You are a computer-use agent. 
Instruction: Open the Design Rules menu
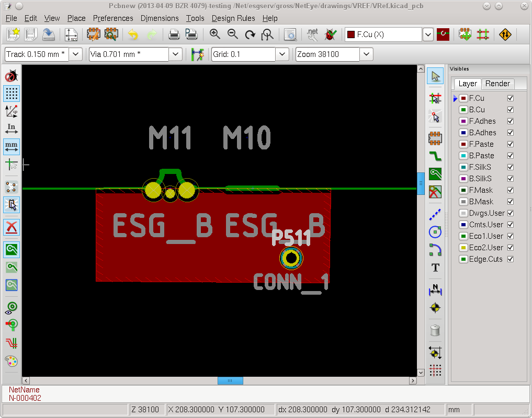point(233,18)
